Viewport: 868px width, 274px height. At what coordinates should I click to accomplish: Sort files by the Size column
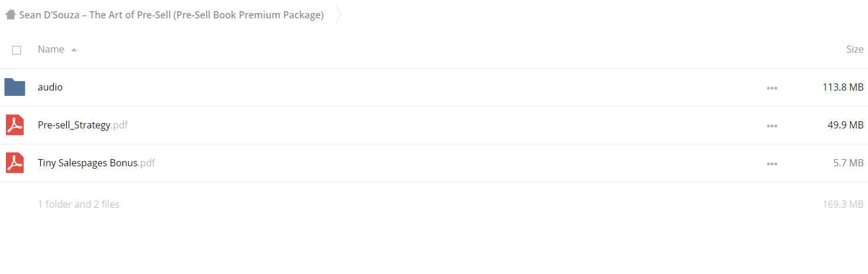click(x=854, y=50)
